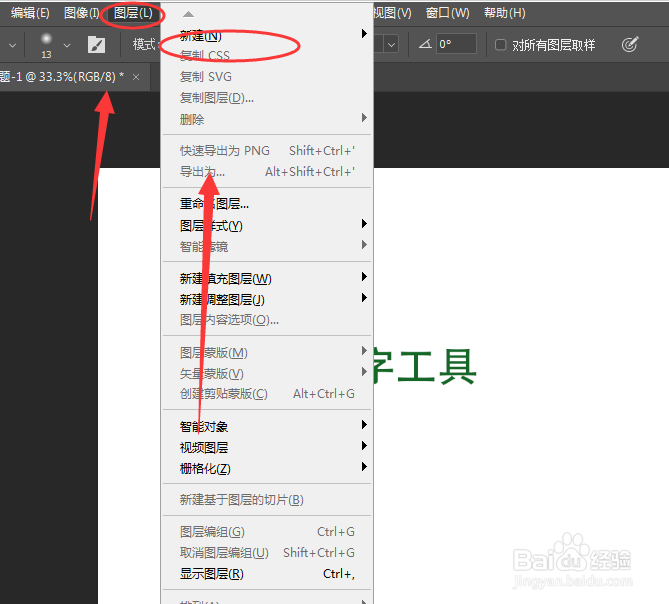Screen dimensions: 669x604
Task: Select 图层编组(G) menu item
Action: click(x=267, y=532)
